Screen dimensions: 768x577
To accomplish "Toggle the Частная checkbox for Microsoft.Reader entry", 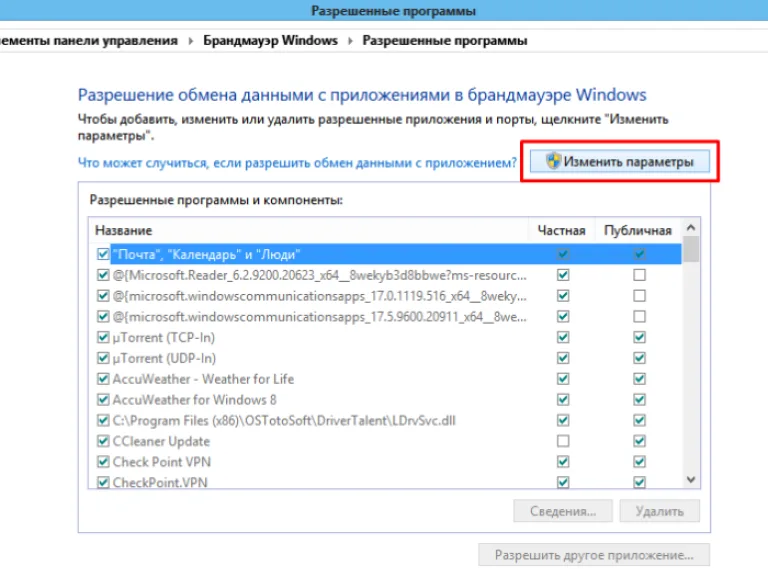I will (x=563, y=275).
